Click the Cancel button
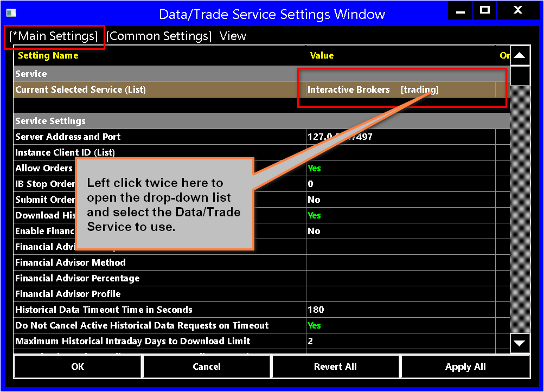Viewport: 544px width, 392px height. [207, 367]
